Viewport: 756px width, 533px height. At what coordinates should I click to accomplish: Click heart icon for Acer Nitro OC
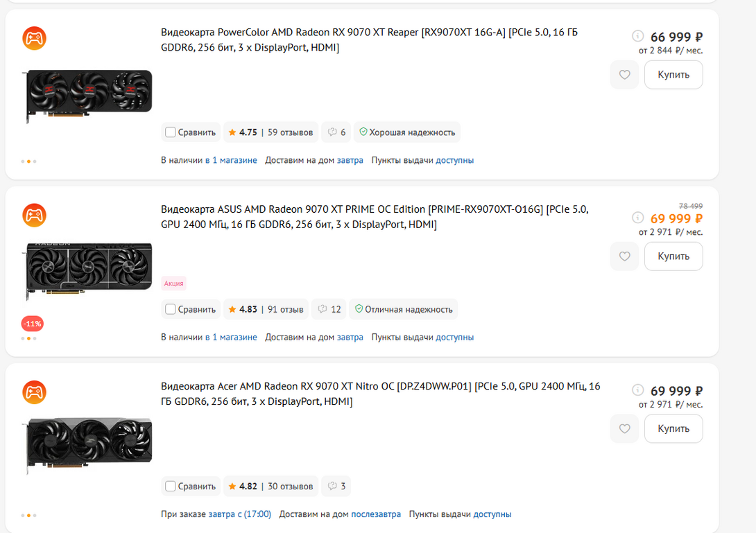(x=624, y=428)
